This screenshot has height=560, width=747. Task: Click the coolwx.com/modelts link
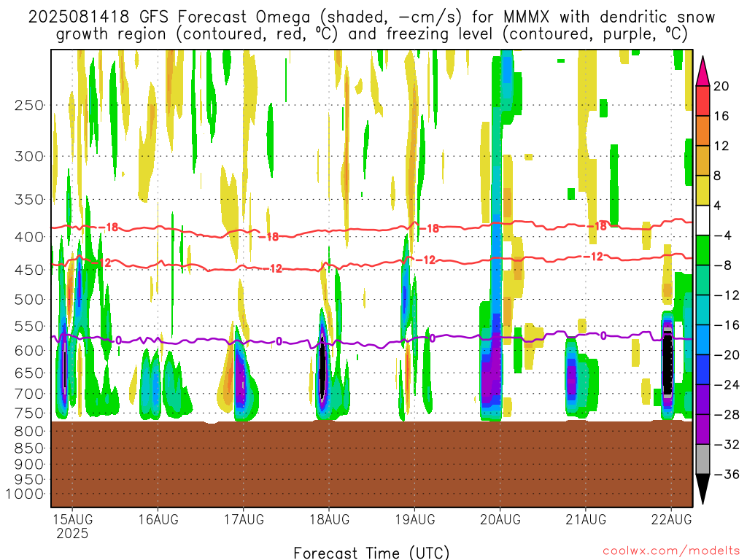[x=671, y=551]
